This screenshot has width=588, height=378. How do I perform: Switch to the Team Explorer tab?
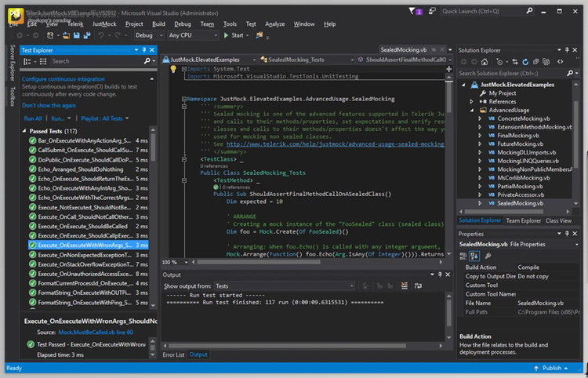click(x=524, y=220)
